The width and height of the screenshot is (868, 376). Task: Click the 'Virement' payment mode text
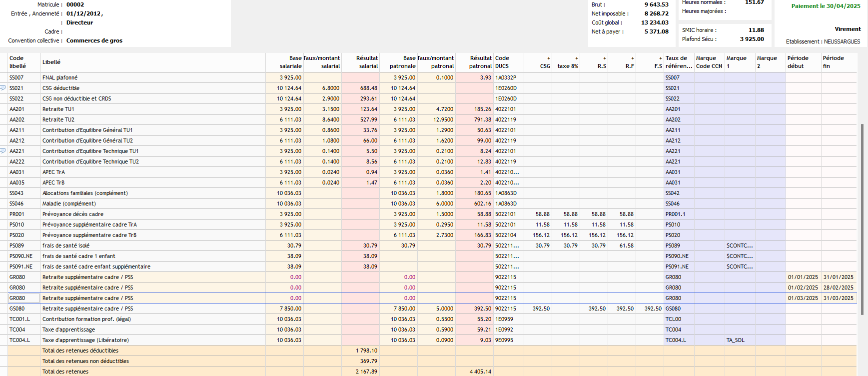[848, 29]
